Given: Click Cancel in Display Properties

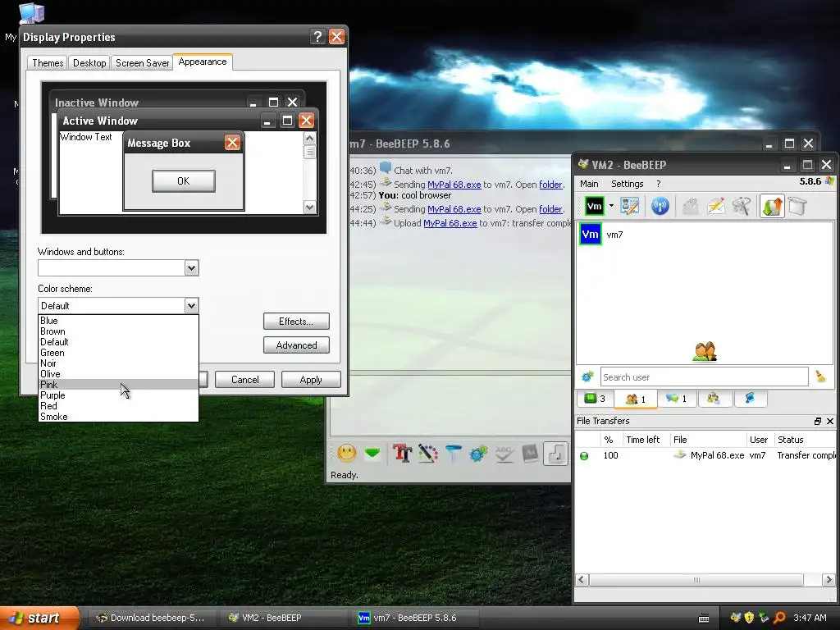Looking at the screenshot, I should click(244, 379).
